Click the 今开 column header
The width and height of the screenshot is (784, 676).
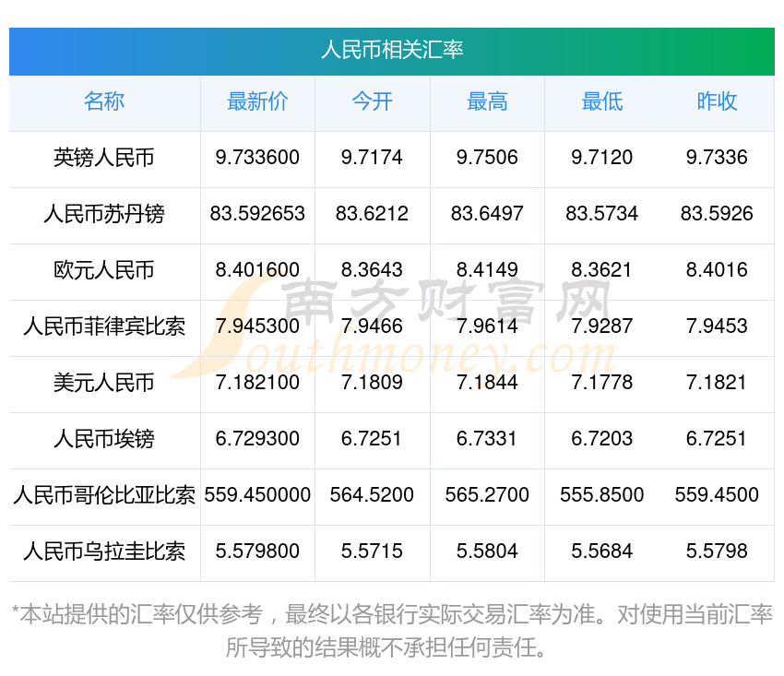pos(372,101)
